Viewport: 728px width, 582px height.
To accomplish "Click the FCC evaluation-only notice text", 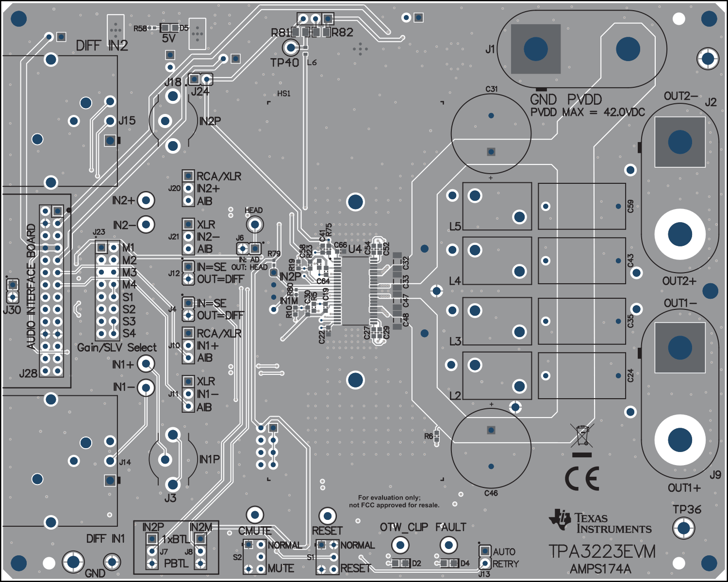I will pos(394,501).
